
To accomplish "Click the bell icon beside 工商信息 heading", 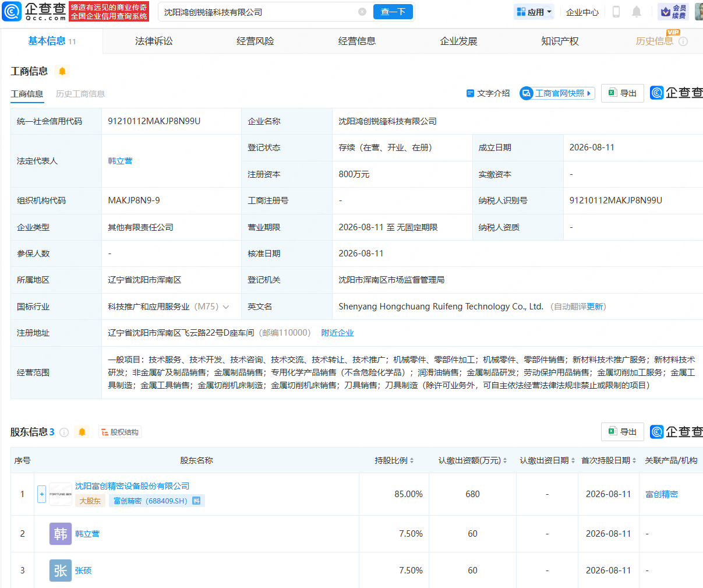I will pyautogui.click(x=62, y=71).
